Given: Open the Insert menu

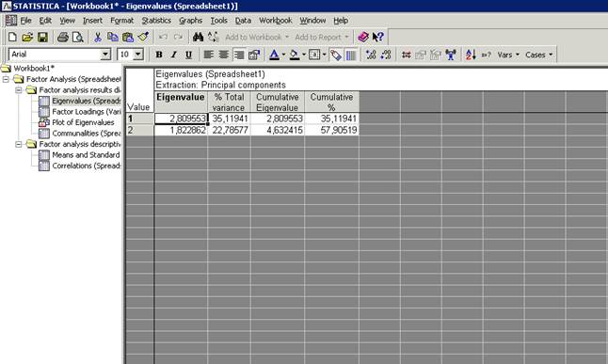Looking at the screenshot, I should [x=92, y=20].
